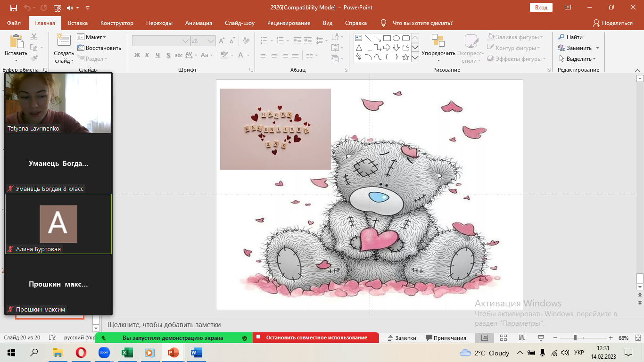This screenshot has width=644, height=362.
Task: Toggle bold Ж formatting
Action: tap(137, 55)
